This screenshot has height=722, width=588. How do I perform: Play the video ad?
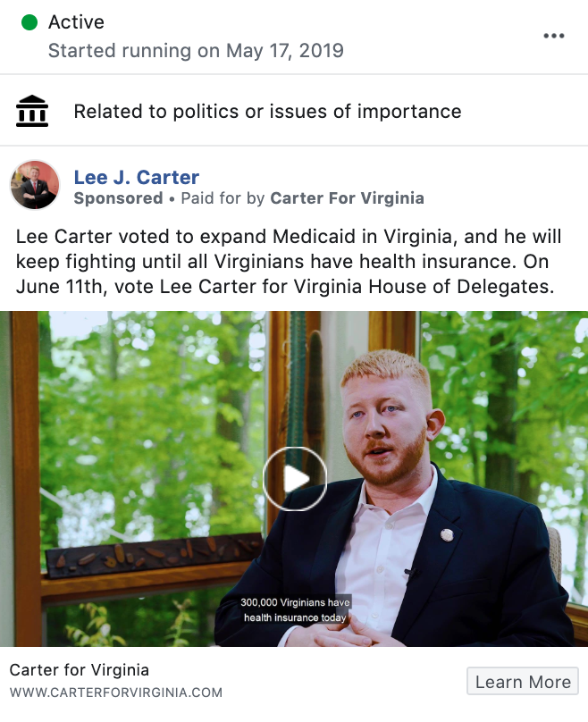click(295, 479)
